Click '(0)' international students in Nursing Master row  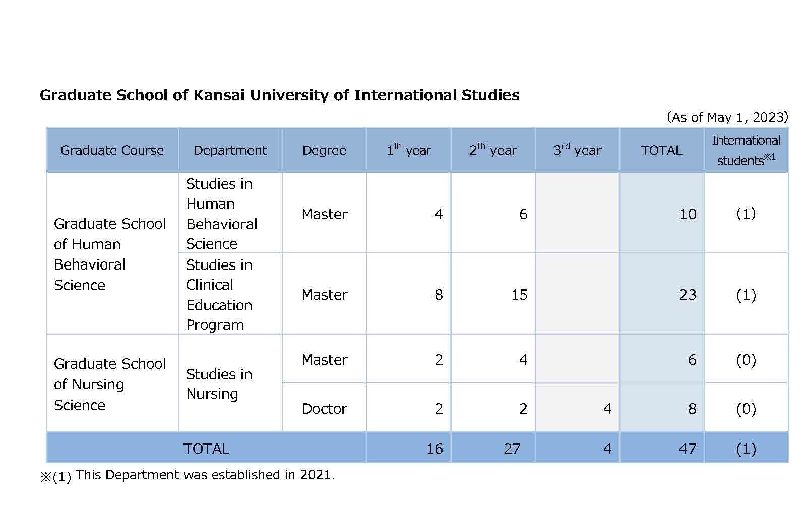746,359
